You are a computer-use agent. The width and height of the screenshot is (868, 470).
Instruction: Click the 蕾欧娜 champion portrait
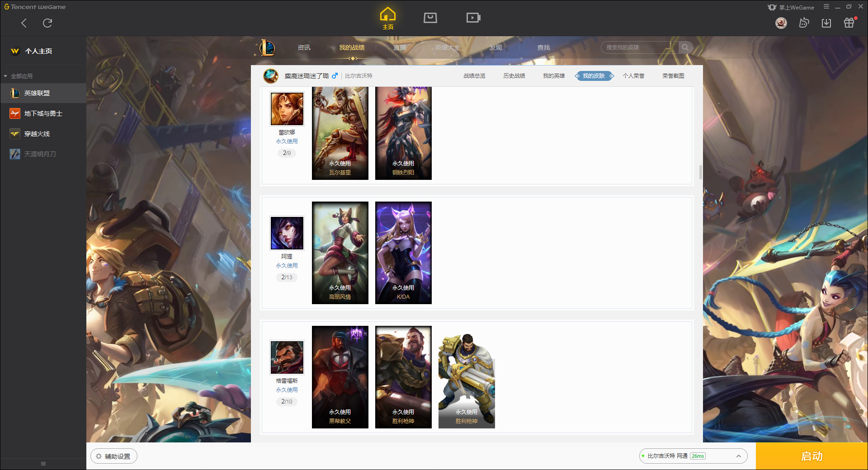coord(287,109)
